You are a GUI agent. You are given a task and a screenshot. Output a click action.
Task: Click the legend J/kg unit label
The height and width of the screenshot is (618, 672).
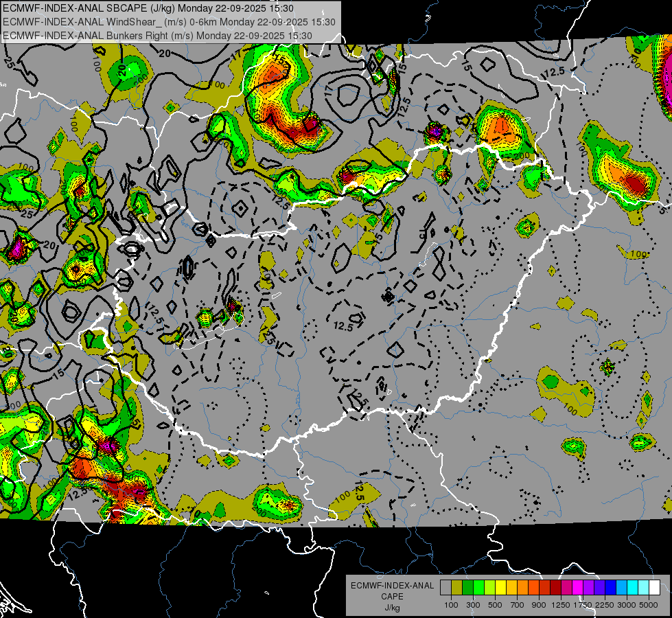pyautogui.click(x=392, y=608)
